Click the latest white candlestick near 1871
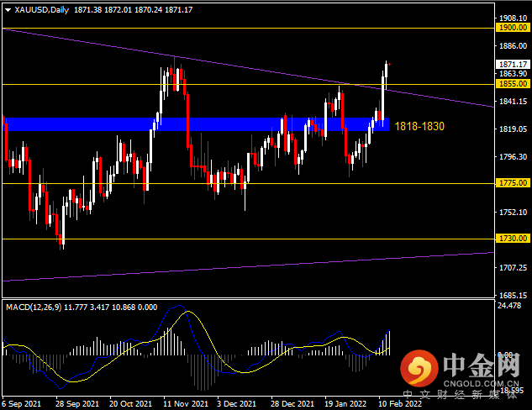 pyautogui.click(x=386, y=76)
